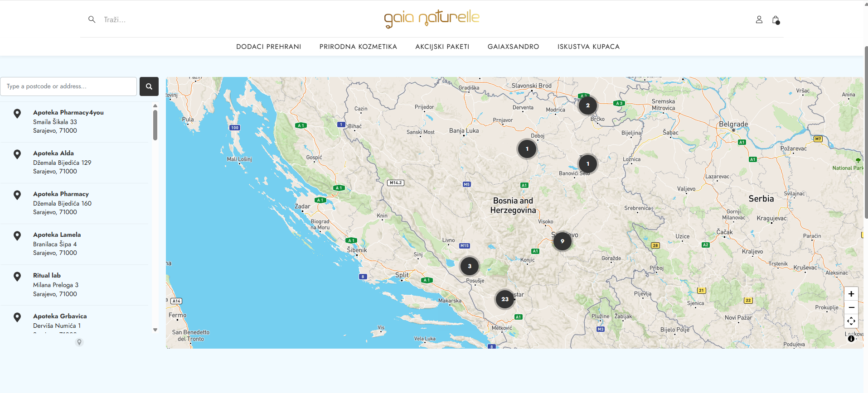Click the map fullscreen/recenter control
The width and height of the screenshot is (868, 393).
click(851, 321)
